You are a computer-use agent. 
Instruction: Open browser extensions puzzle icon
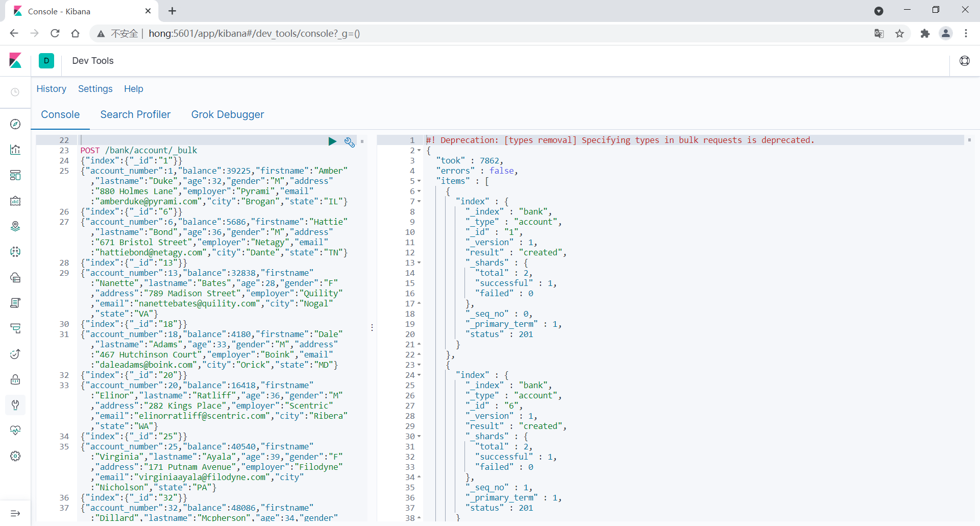tap(925, 34)
